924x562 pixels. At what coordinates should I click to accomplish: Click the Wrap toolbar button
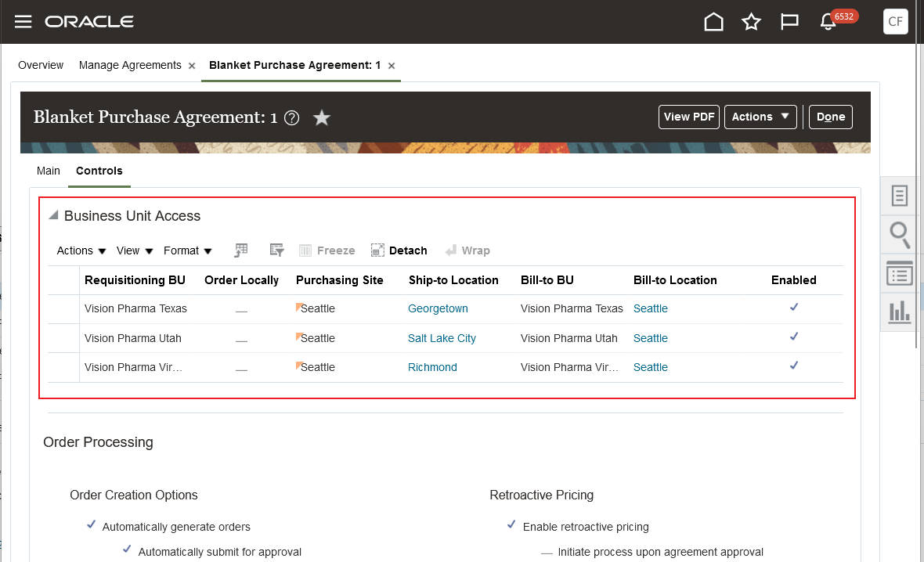click(468, 250)
